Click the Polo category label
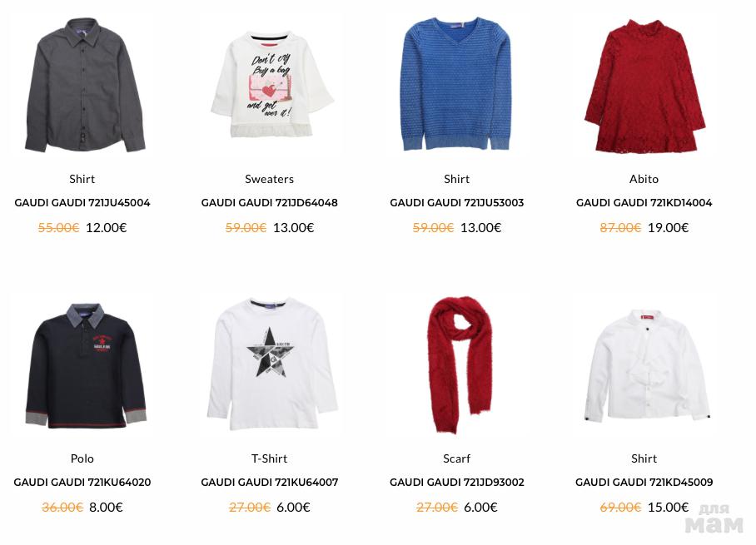Image resolution: width=756 pixels, height=545 pixels. [82, 458]
